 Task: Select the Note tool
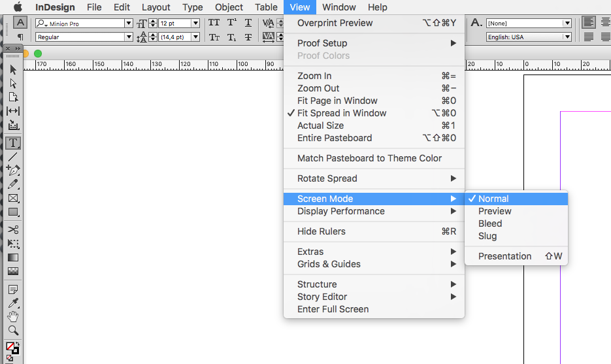pos(13,290)
